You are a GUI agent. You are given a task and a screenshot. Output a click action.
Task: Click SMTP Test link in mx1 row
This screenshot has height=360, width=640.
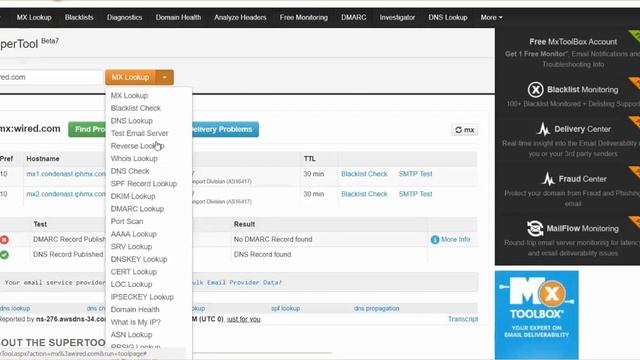(415, 174)
